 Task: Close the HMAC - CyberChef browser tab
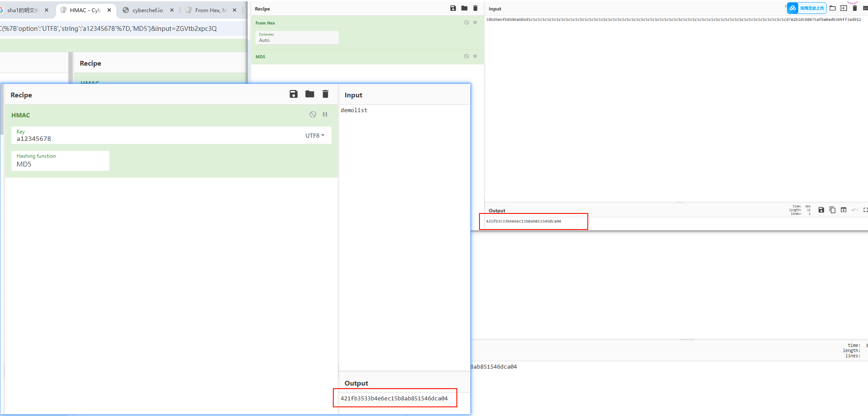point(109,10)
